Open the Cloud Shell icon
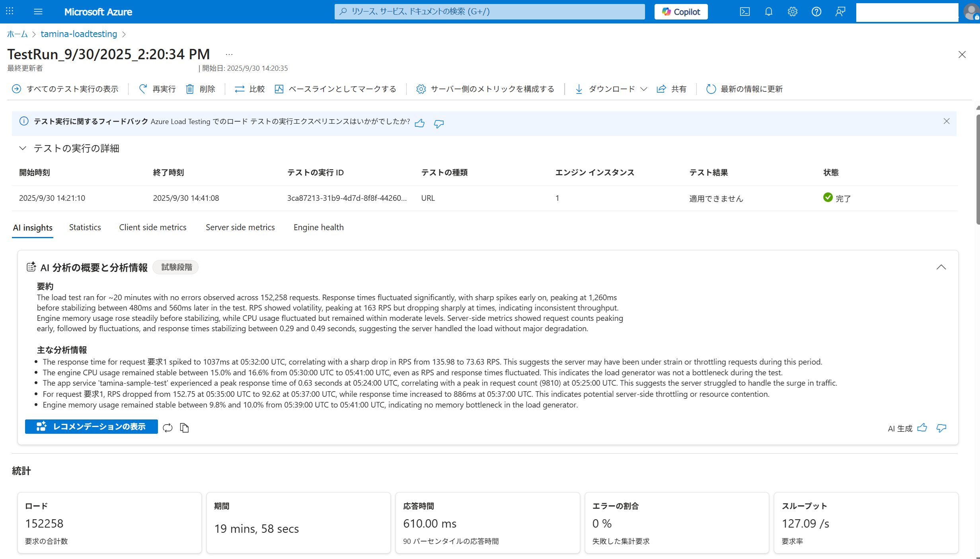 [744, 12]
